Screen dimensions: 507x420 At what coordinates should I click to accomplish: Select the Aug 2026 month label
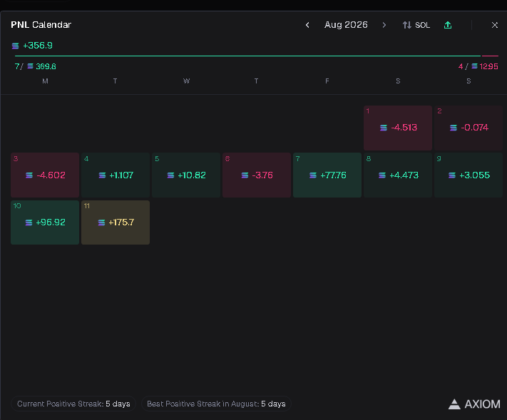(x=346, y=25)
